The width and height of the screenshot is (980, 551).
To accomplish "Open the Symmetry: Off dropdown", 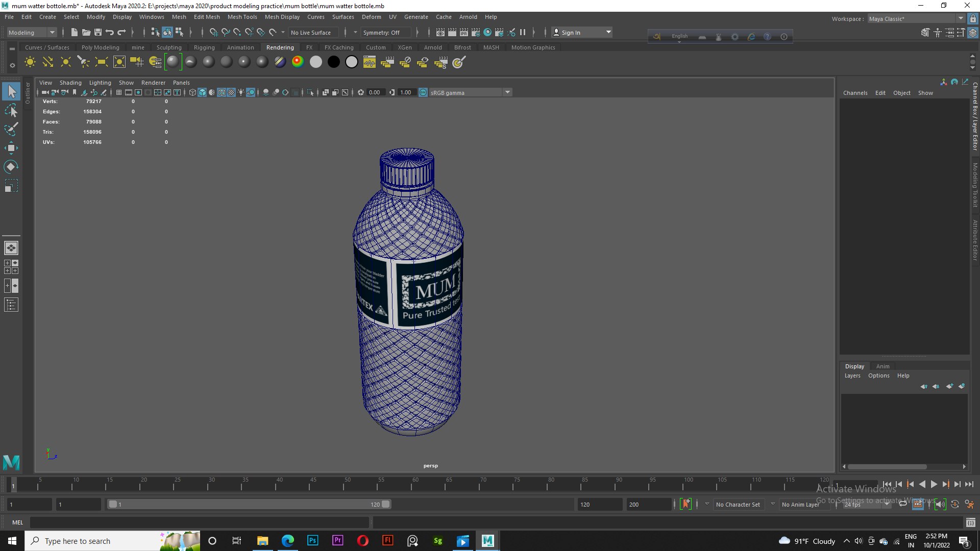I will (x=386, y=32).
